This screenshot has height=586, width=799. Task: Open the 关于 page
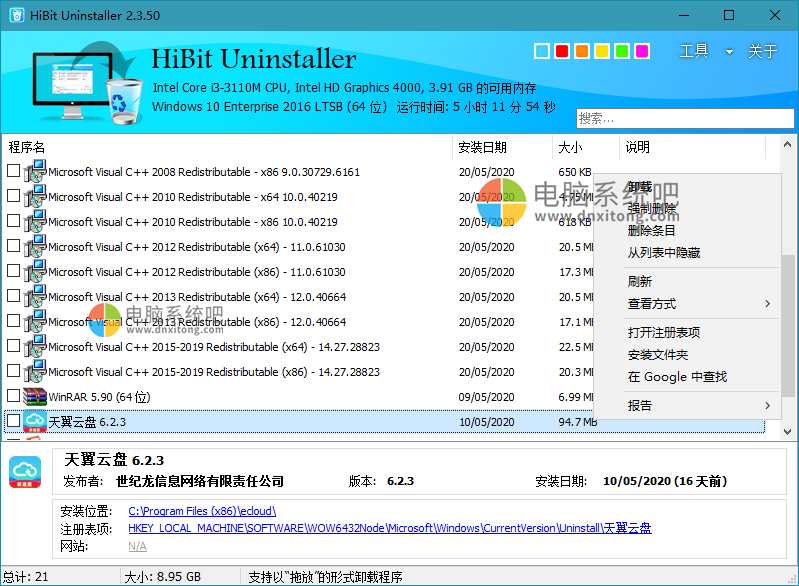pos(762,51)
